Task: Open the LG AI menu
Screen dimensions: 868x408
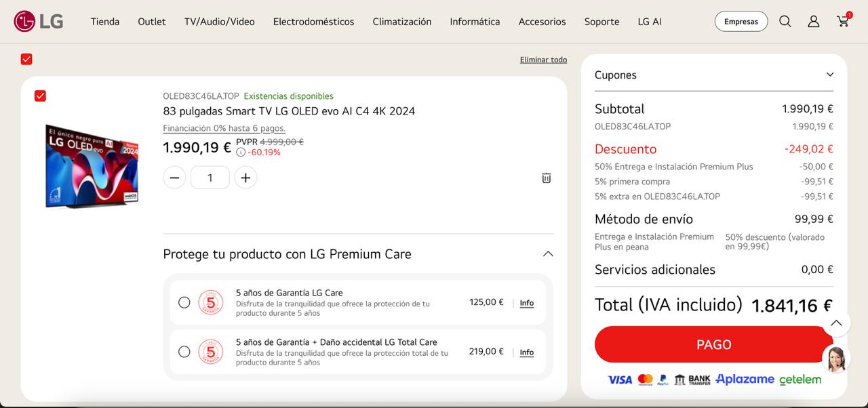Action: click(650, 22)
